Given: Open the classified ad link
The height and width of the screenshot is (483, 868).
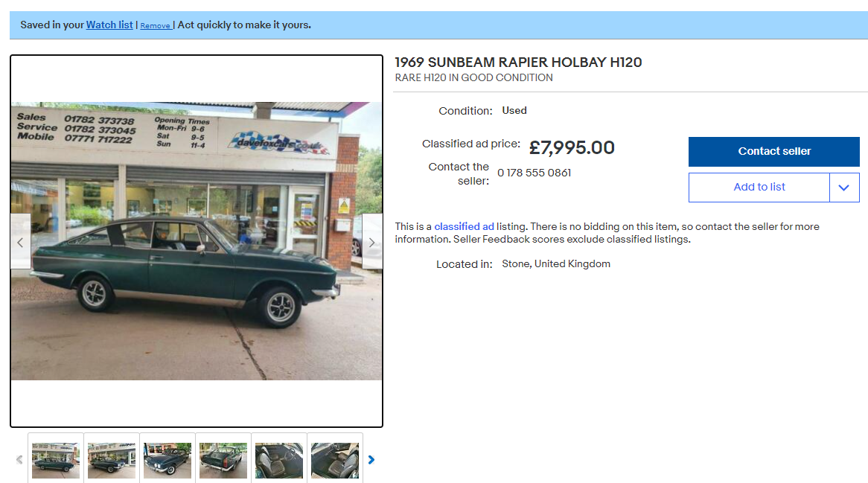Looking at the screenshot, I should 464,226.
